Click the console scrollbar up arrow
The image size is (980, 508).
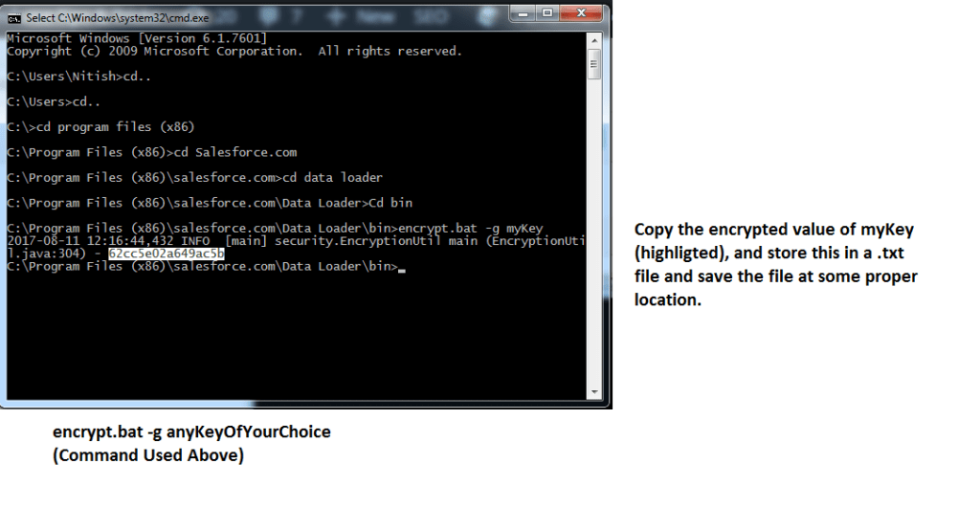click(x=594, y=40)
